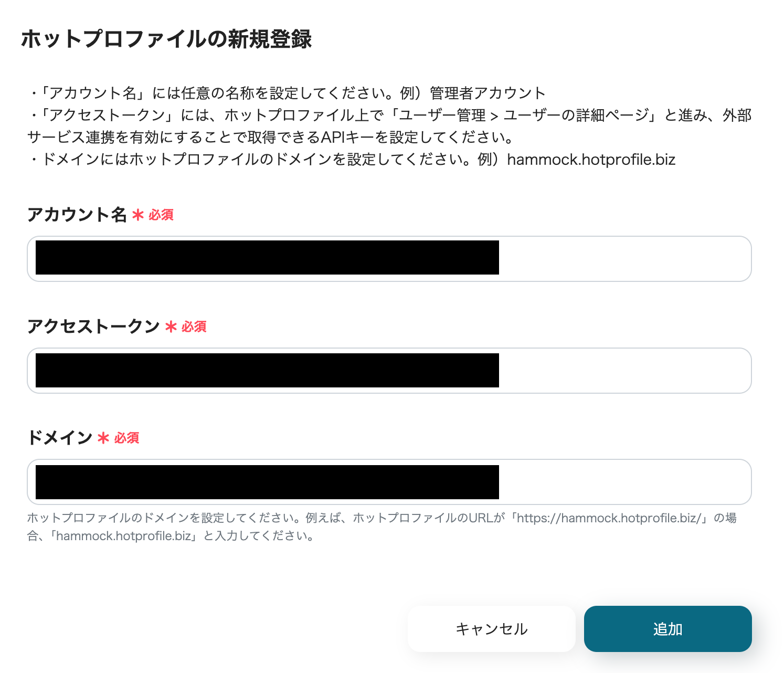Image resolution: width=784 pixels, height=673 pixels.
Task: Select the 必須 badge next to ドメイン
Action: click(127, 438)
